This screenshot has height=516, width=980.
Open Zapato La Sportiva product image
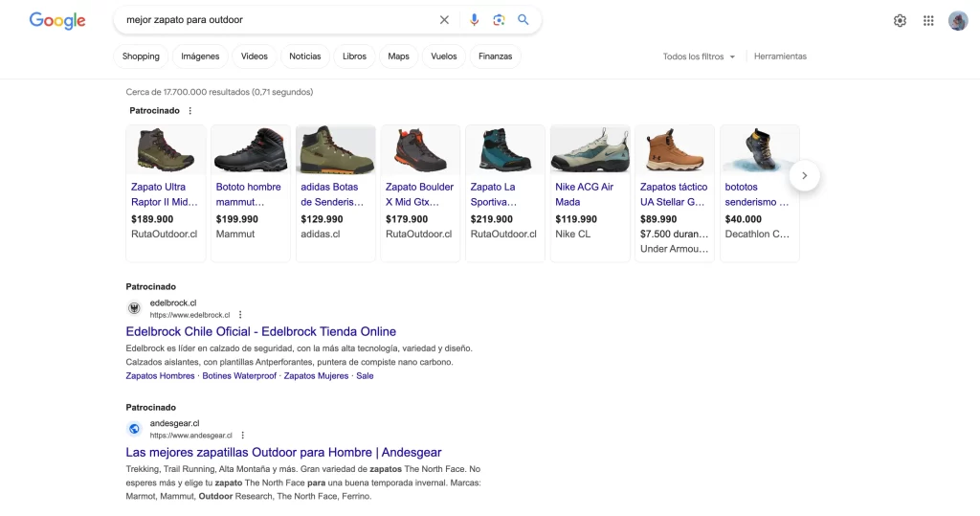505,150
